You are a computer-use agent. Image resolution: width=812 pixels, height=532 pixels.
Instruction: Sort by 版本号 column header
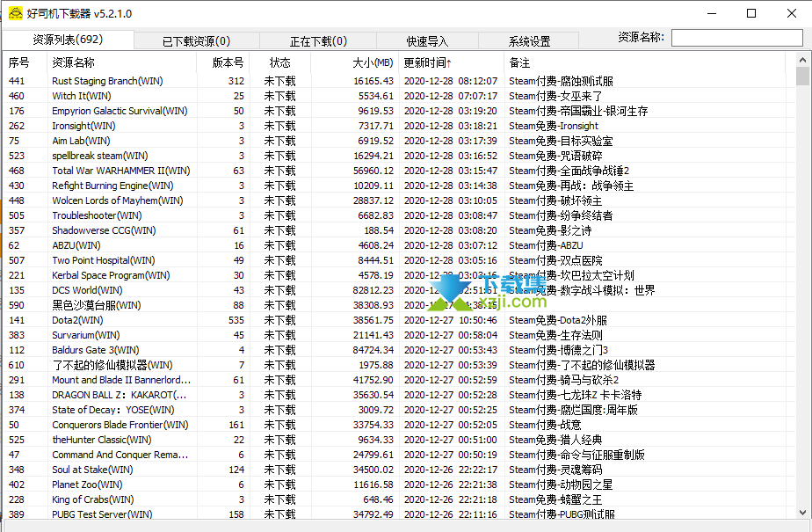222,62
